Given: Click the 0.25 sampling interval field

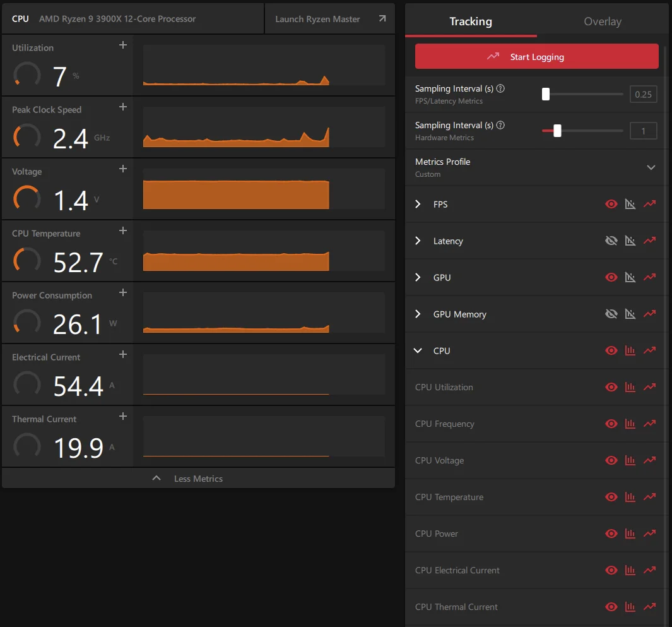Looking at the screenshot, I should tap(643, 94).
